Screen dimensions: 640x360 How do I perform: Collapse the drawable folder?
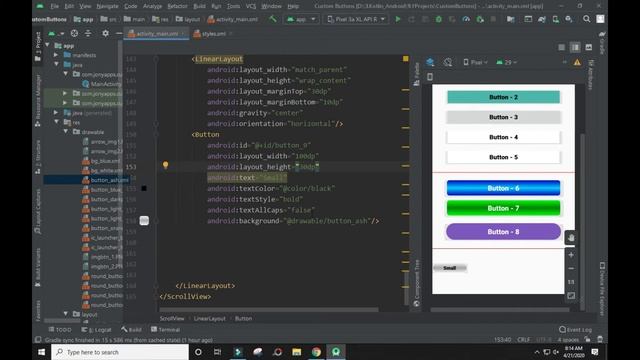coord(66,131)
